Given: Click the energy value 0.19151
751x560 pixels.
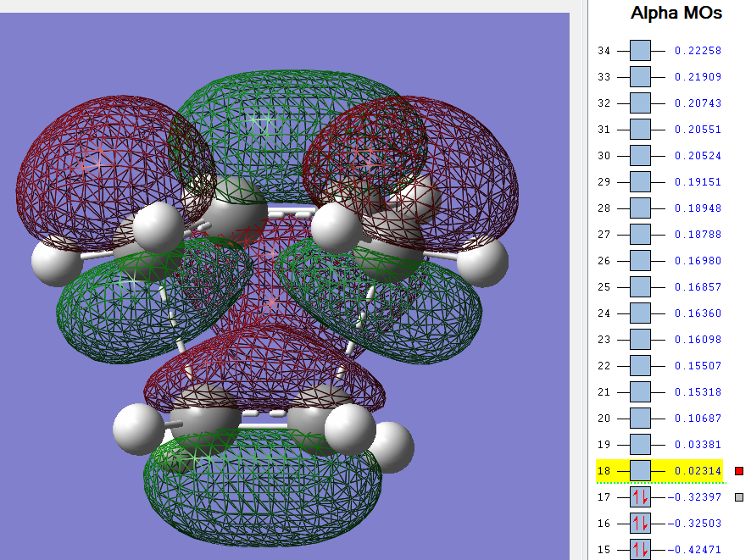Looking at the screenshot, I should [x=698, y=182].
